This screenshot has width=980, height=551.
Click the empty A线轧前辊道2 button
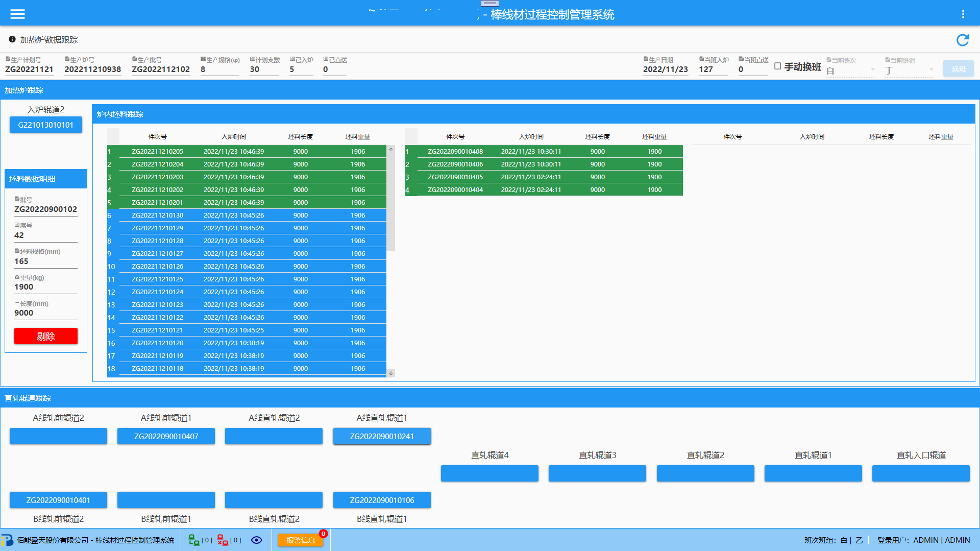point(58,436)
